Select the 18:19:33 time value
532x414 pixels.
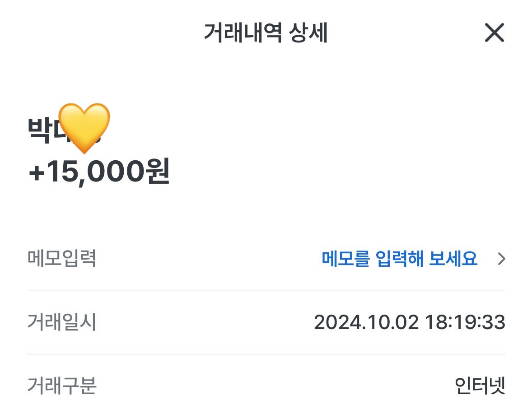pos(465,322)
